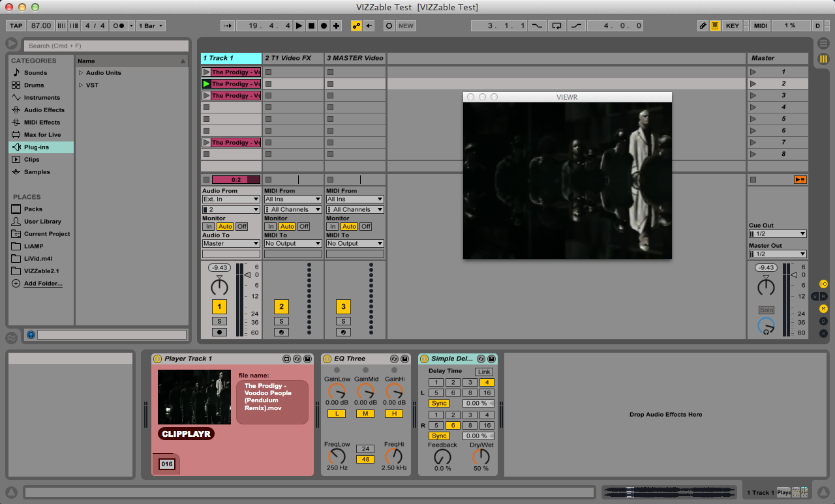This screenshot has width=835, height=504.
Task: Open the 1 Bar quantization menu
Action: [151, 26]
